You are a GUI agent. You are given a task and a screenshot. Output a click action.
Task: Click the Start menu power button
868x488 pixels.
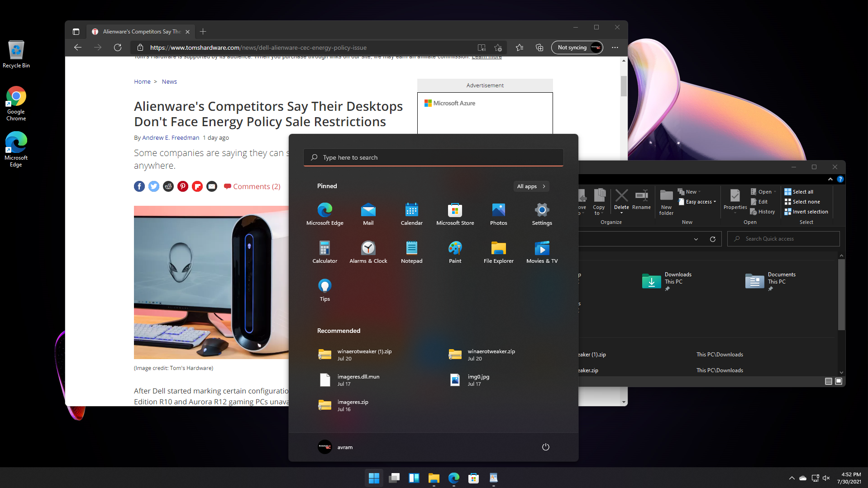tap(546, 447)
